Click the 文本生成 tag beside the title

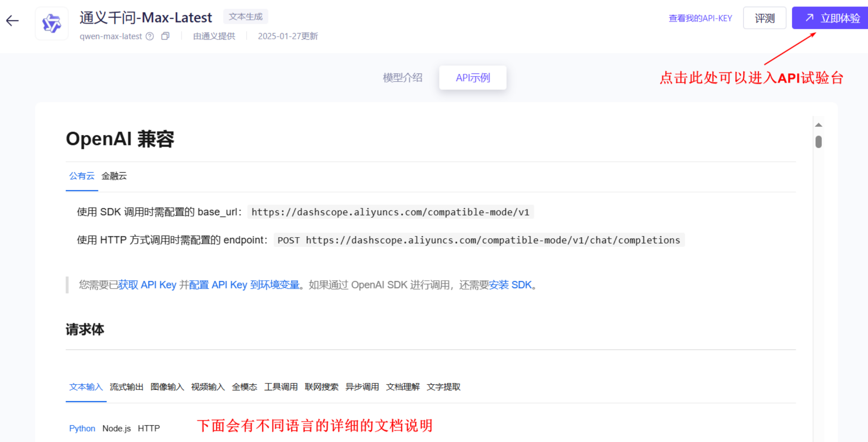point(246,16)
